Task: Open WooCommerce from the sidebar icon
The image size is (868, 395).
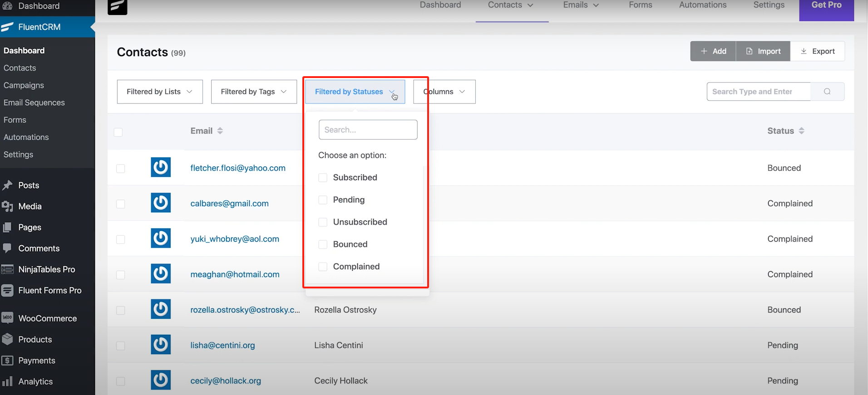Action: point(7,318)
